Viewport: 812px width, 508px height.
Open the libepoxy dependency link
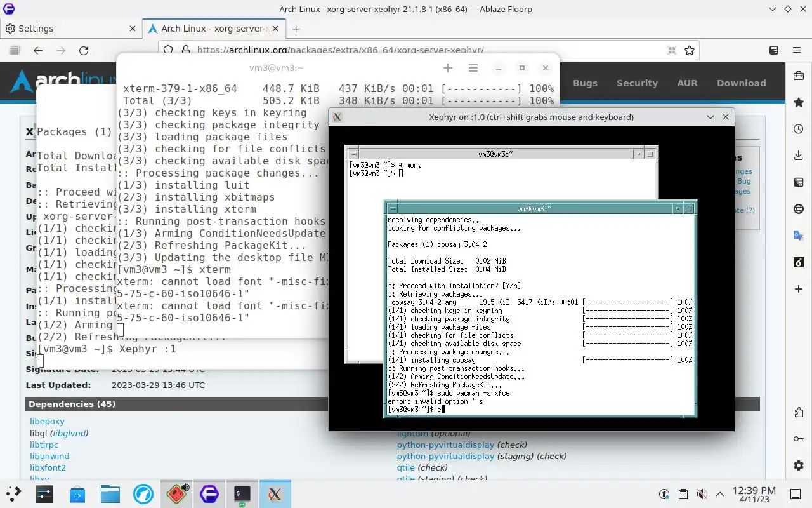[x=47, y=421]
